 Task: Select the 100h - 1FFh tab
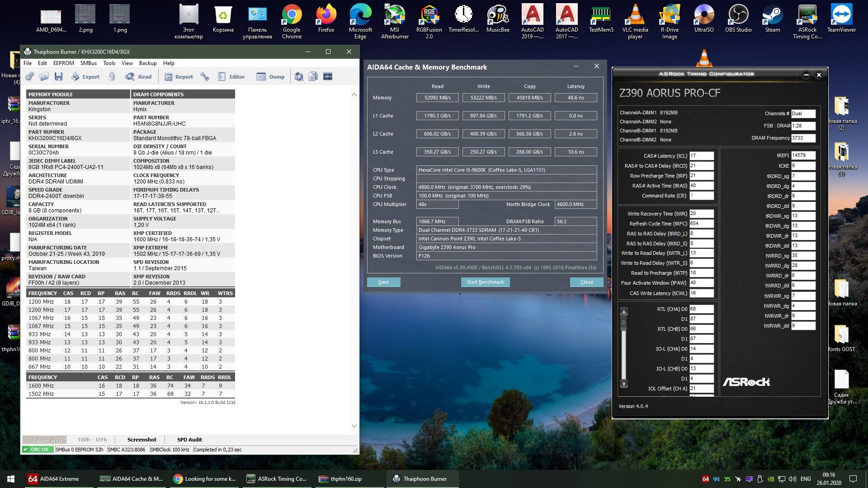click(92, 440)
